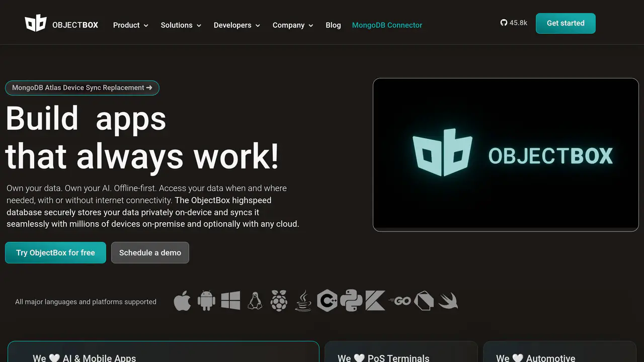Screen dimensions: 644x362
Task: Expand the Solutions menu
Action: [x=181, y=25]
